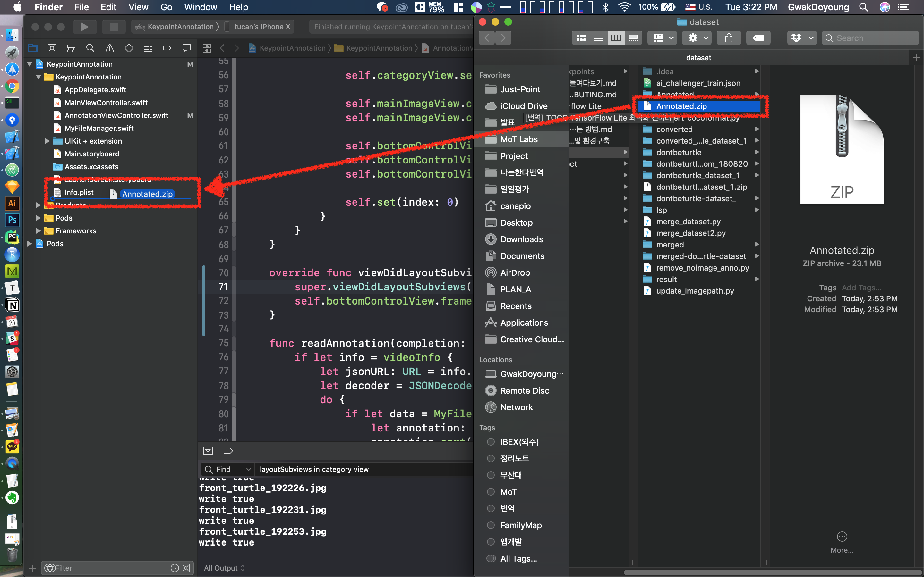Select the grid view icon in Finder toolbar
924x577 pixels.
[x=581, y=38]
